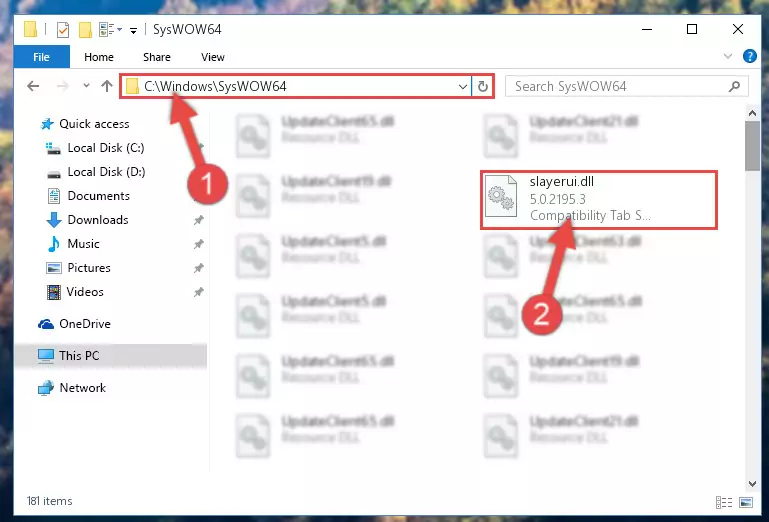The image size is (769, 522).
Task: Click the address bar path C:\Windows\SysWOW64
Action: 215,86
